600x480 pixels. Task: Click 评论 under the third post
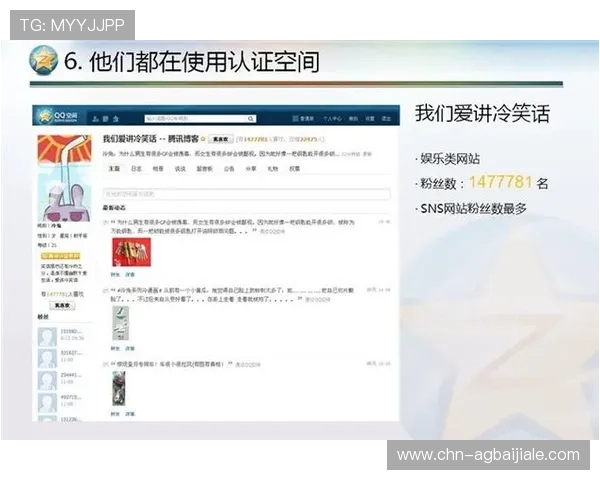(x=130, y=414)
